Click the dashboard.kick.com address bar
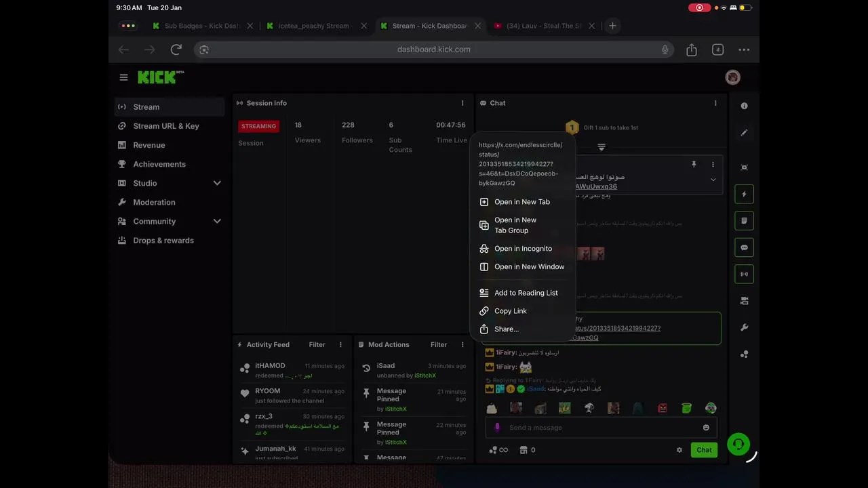The width and height of the screenshot is (868, 488). coord(434,49)
